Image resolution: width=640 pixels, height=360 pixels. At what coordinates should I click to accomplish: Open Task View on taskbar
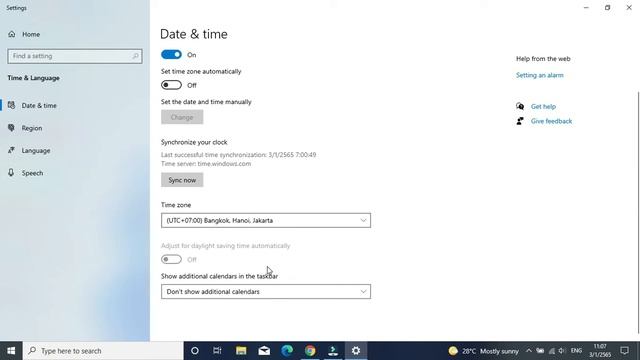coord(217,351)
